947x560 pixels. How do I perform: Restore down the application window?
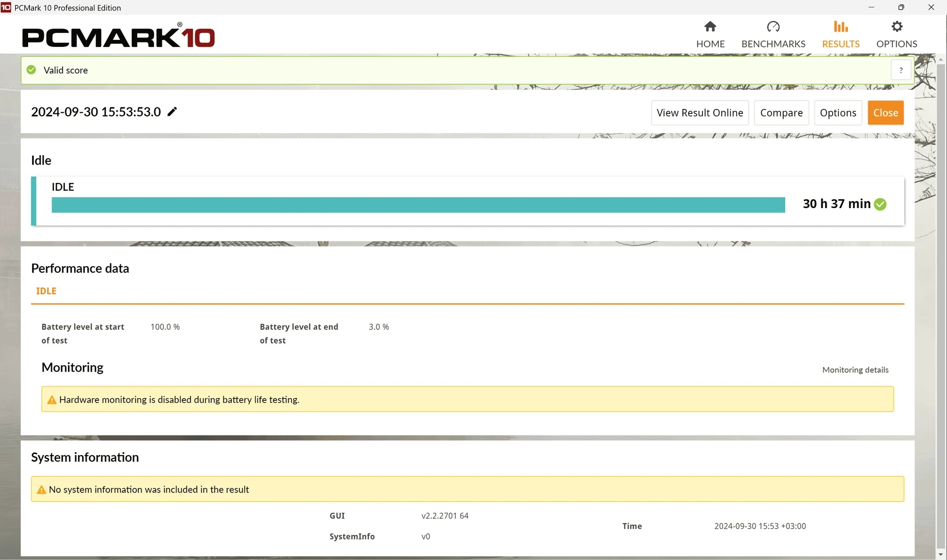pyautogui.click(x=901, y=7)
